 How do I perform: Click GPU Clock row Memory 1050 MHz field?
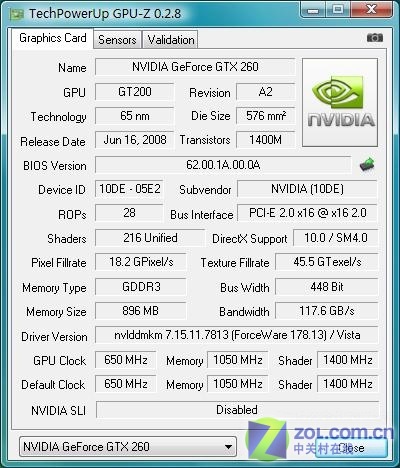[238, 360]
